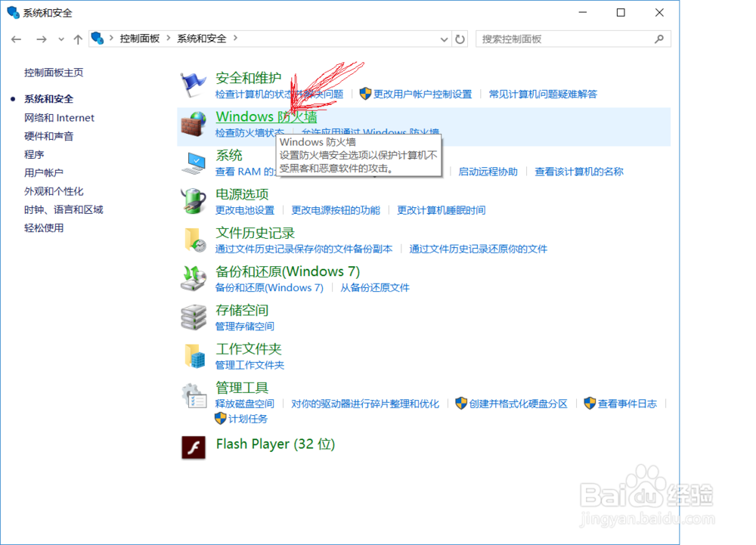Open Administrative Tools gear icon
This screenshot has width=756, height=545.
194,395
